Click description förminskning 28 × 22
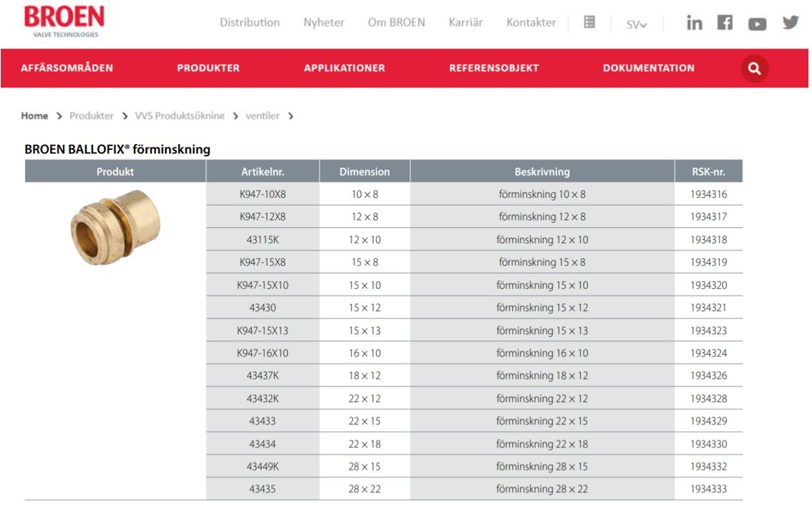This screenshot has height=511, width=812. tap(542, 489)
